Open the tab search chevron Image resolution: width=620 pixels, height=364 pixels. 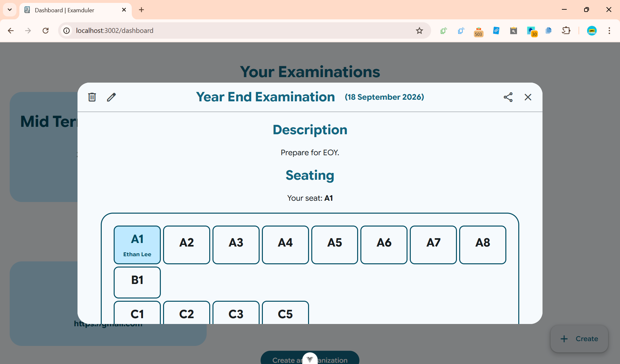[x=9, y=10]
